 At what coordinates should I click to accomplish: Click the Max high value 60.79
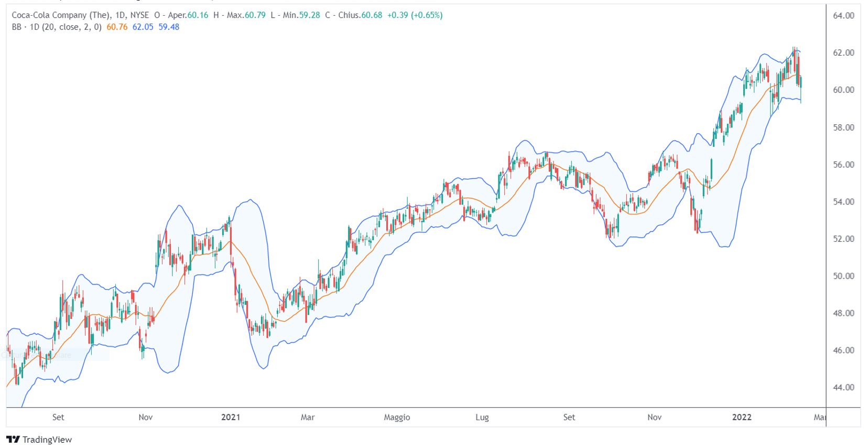(255, 15)
